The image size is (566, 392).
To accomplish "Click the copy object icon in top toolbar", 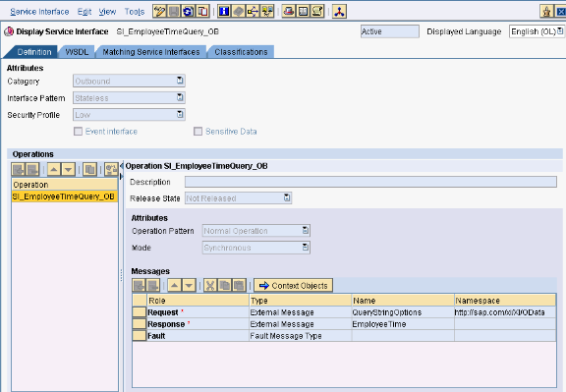I will [202, 11].
